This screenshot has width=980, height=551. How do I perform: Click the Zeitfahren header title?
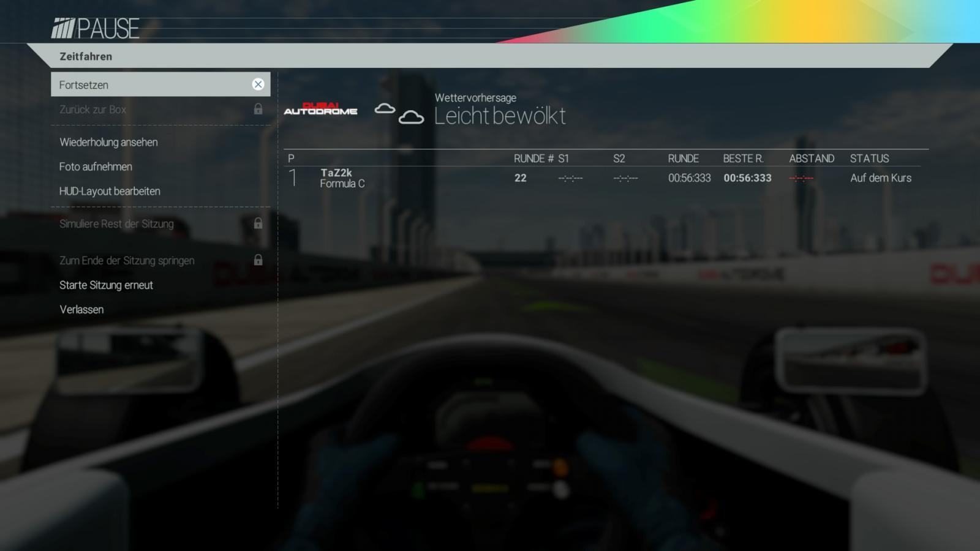(x=86, y=56)
